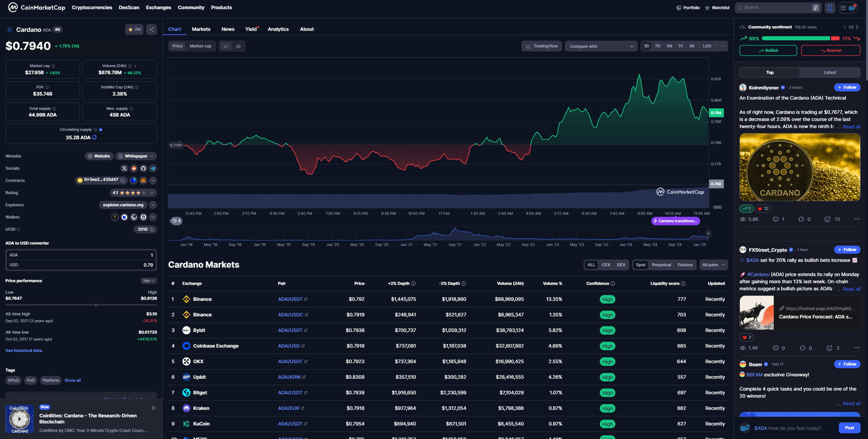
Task: Switch chart to candlestick view icon
Action: point(238,46)
